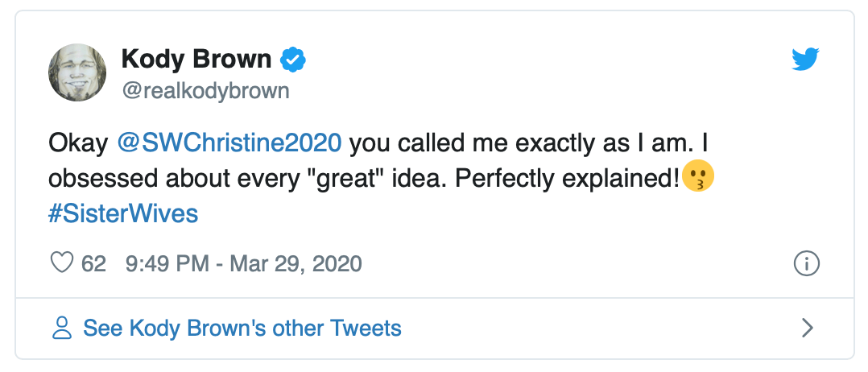Image resolution: width=868 pixels, height=372 pixels.
Task: See Kody Brown's other Tweets
Action: point(242,328)
